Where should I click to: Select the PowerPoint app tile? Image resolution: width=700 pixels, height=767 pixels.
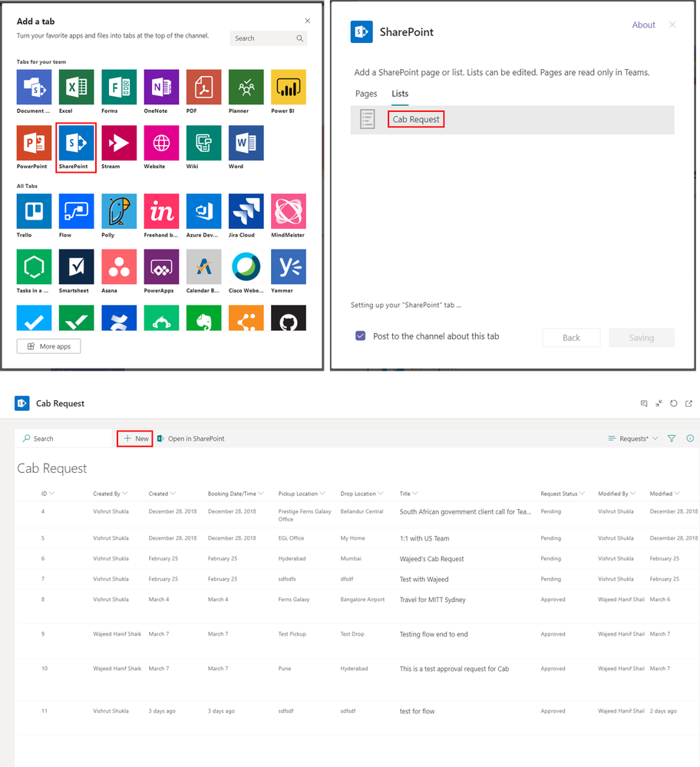[34, 143]
